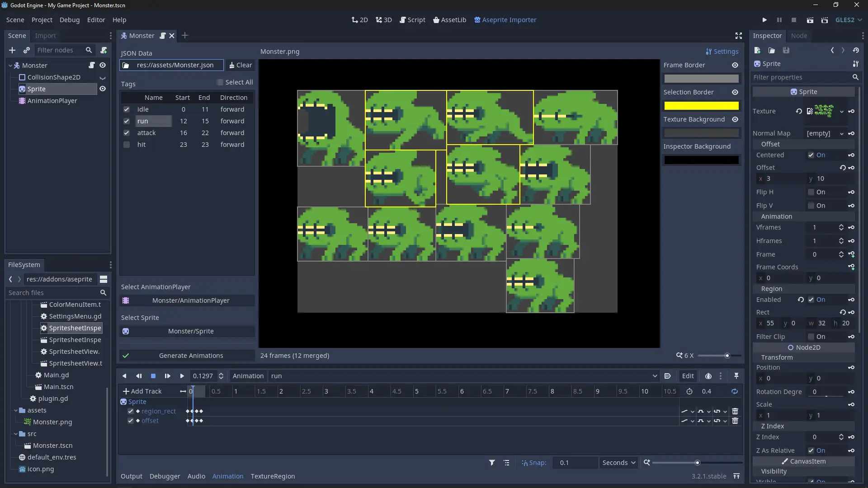Viewport: 868px width, 488px height.
Task: Collapse the Monster tree node
Action: coord(10,66)
